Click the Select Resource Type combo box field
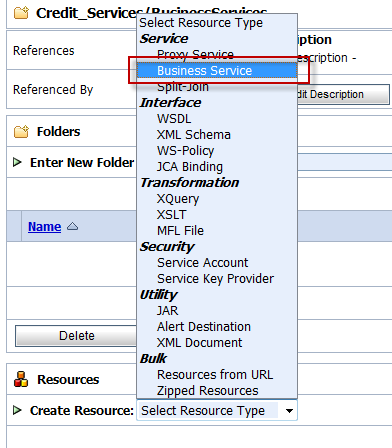The height and width of the screenshot is (448, 392). 217,411
